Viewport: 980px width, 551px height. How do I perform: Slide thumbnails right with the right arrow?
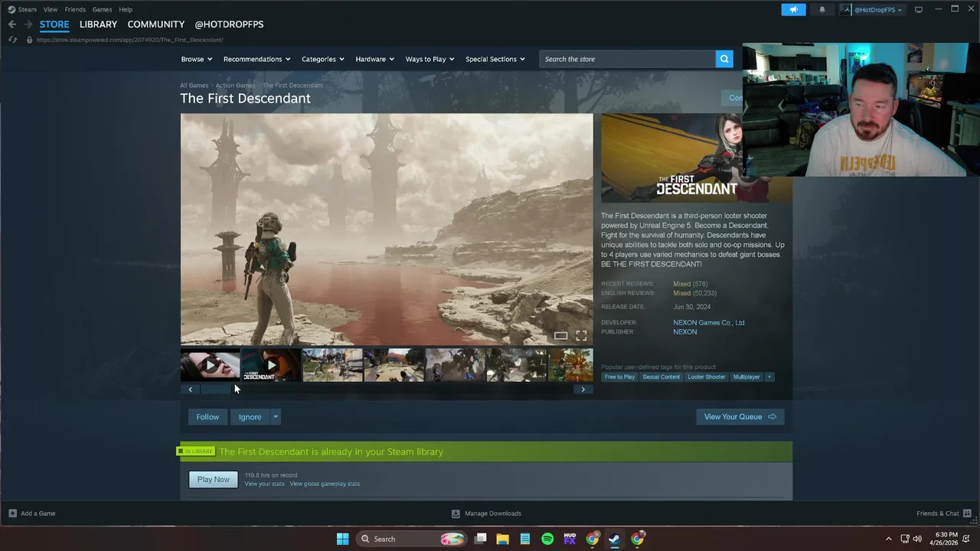click(x=583, y=390)
